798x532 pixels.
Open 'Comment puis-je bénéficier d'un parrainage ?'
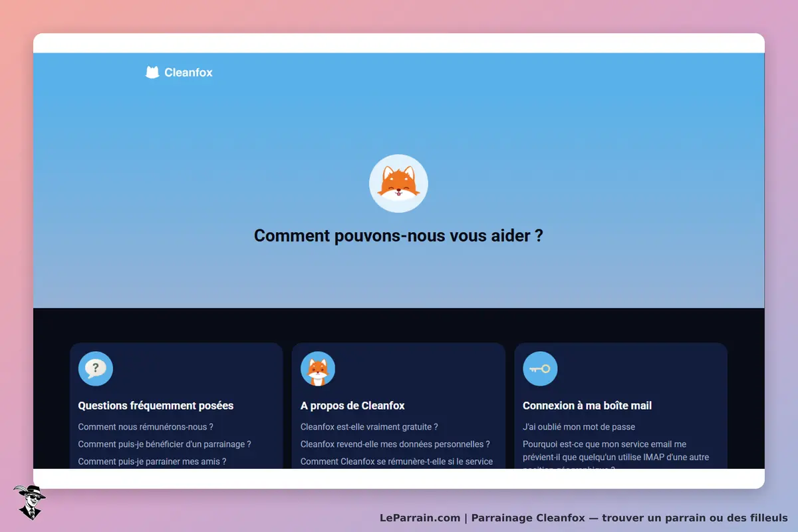tap(164, 444)
